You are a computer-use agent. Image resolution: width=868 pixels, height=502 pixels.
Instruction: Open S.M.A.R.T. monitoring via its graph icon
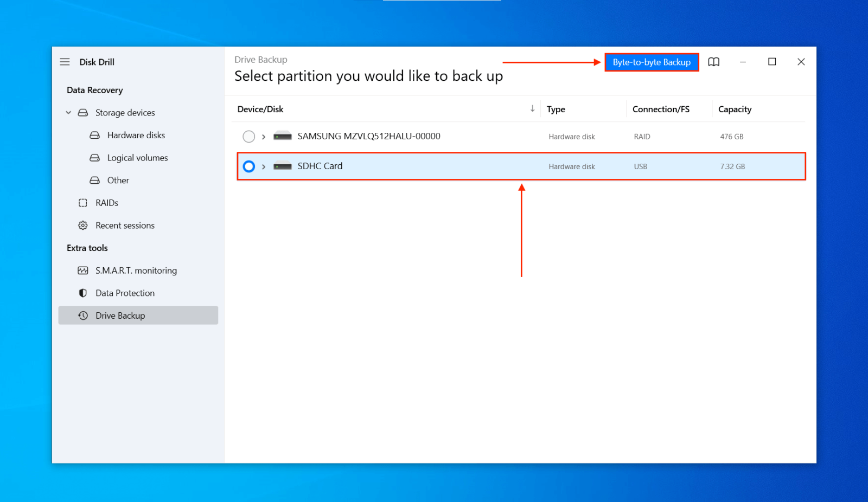(x=82, y=270)
